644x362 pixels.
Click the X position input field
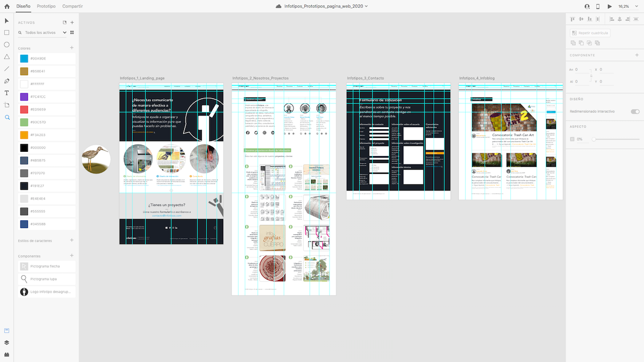(606, 69)
